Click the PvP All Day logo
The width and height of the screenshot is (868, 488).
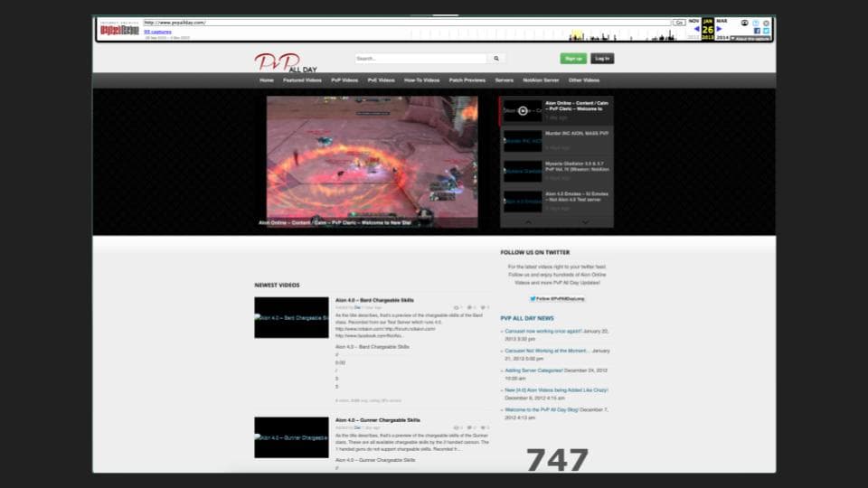[287, 62]
